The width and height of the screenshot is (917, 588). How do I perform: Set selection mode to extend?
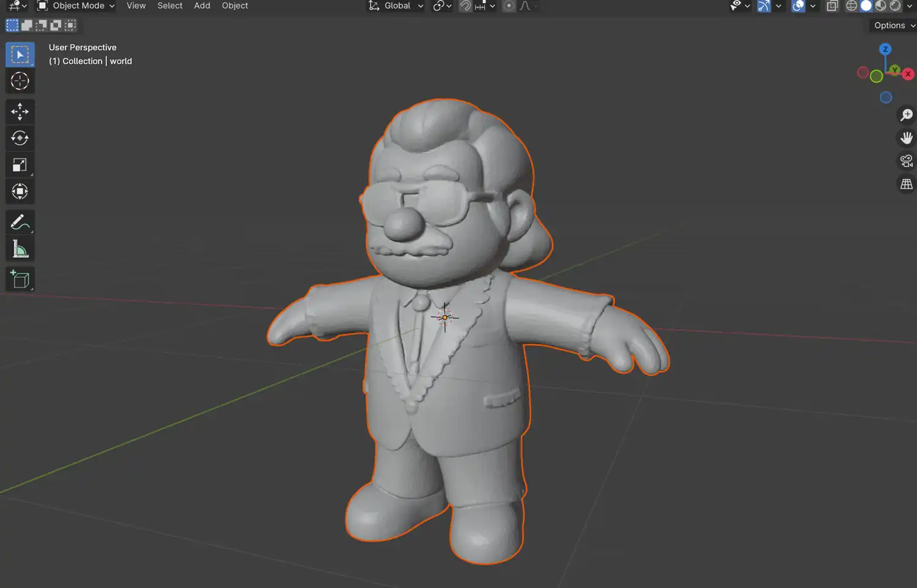tap(27, 26)
